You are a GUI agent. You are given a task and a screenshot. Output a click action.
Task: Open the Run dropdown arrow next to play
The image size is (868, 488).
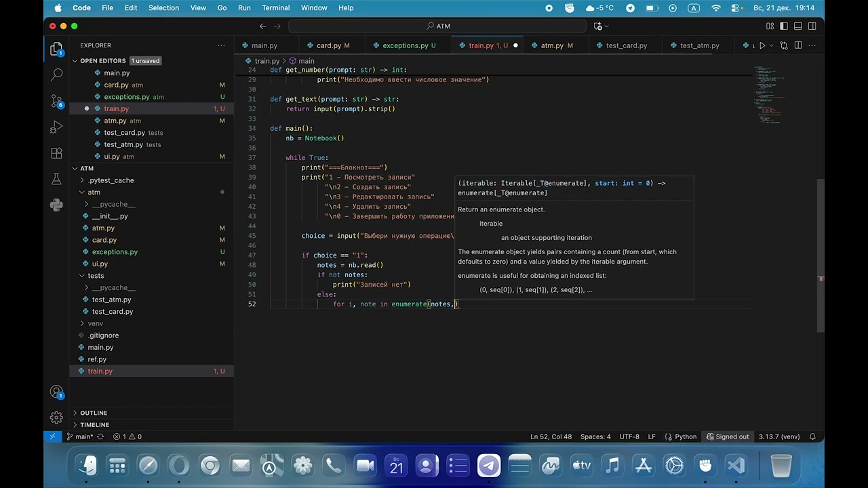click(772, 45)
